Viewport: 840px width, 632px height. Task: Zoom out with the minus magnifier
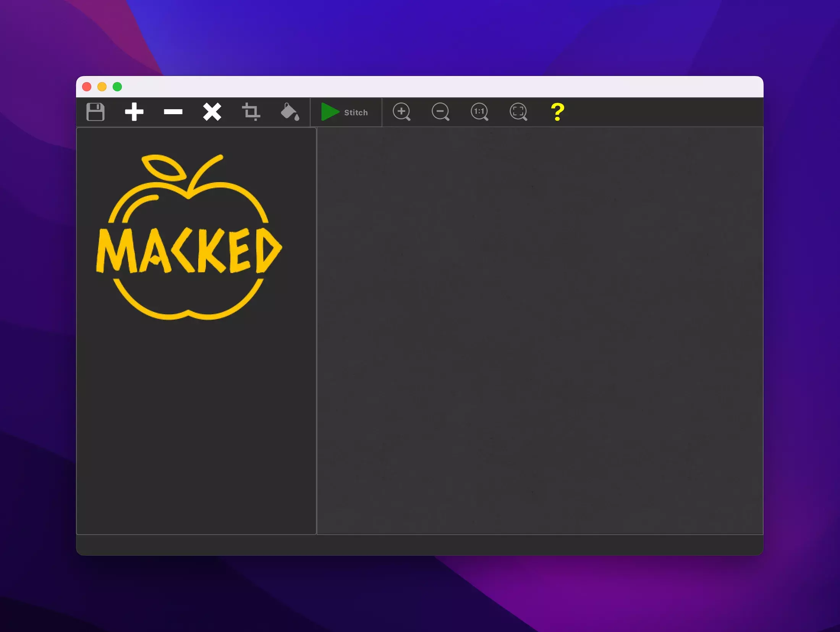tap(440, 112)
